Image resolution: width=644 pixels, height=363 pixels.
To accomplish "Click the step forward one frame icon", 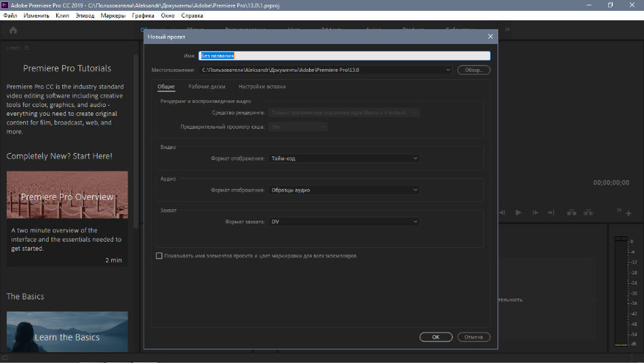I will 535,213.
